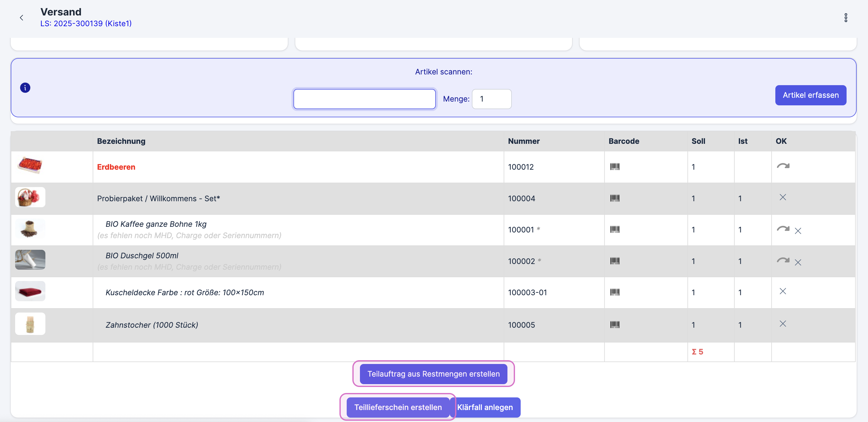
Task: Click the barcode icon for Erdbeeren
Action: click(614, 167)
